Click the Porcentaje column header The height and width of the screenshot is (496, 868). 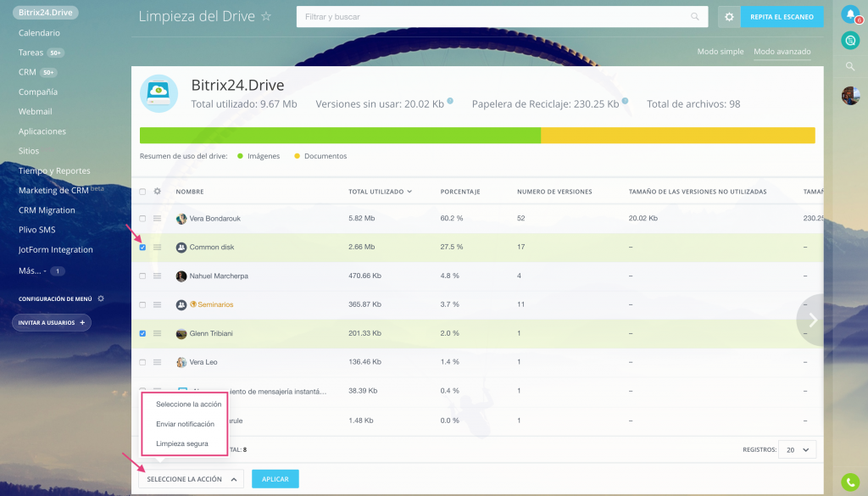[x=460, y=192]
